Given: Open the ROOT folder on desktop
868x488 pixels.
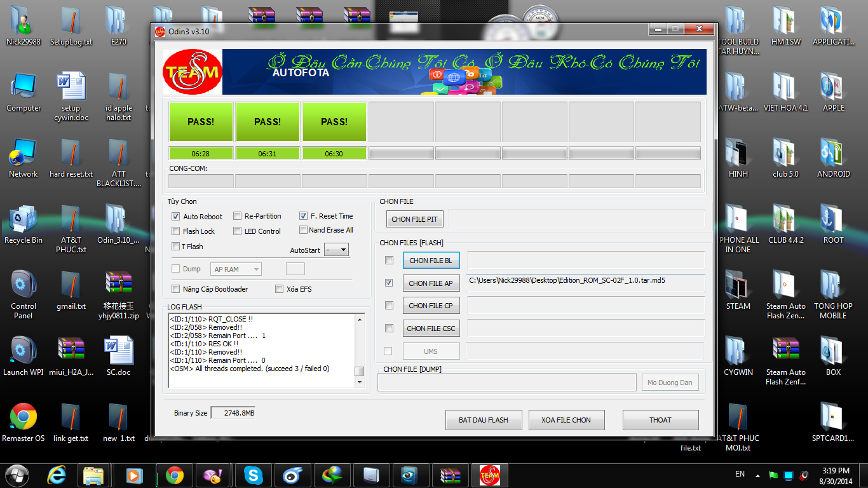Looking at the screenshot, I should pyautogui.click(x=833, y=224).
